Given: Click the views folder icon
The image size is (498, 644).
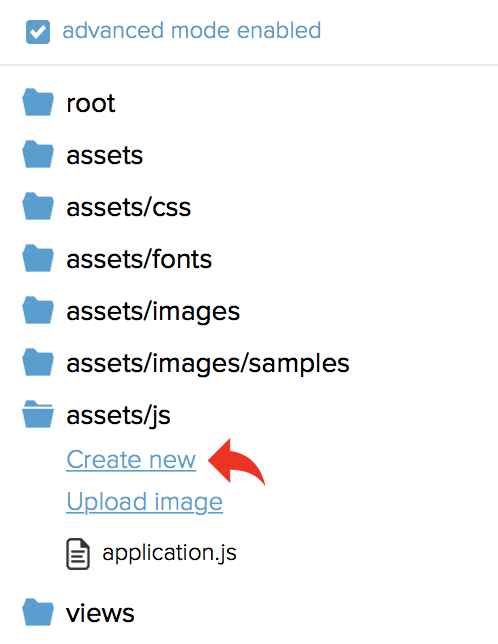Looking at the screenshot, I should pyautogui.click(x=38, y=613).
